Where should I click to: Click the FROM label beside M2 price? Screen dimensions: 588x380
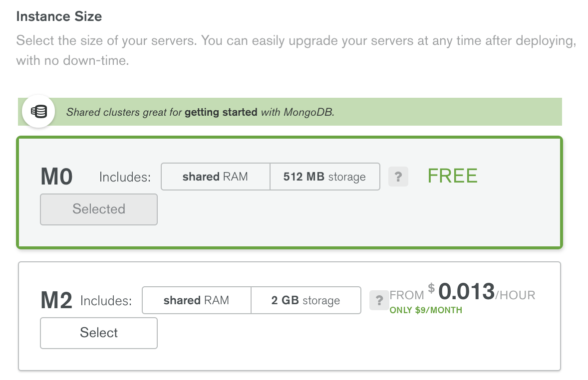coord(407,295)
